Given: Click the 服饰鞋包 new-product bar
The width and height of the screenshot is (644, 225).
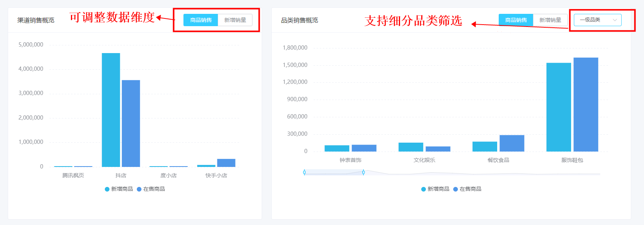Looking at the screenshot, I should pyautogui.click(x=559, y=107).
